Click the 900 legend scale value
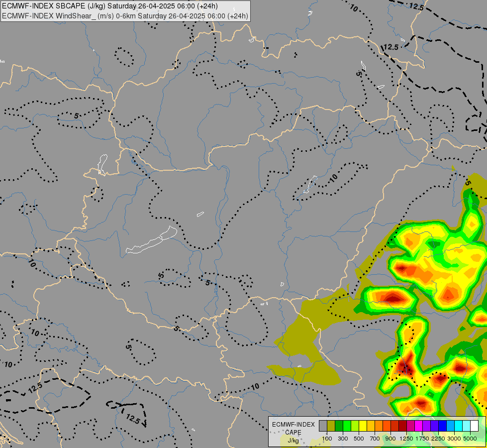 coord(390,439)
